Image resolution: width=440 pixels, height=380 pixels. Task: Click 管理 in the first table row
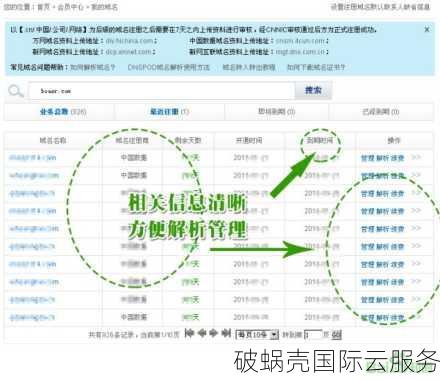click(x=367, y=158)
